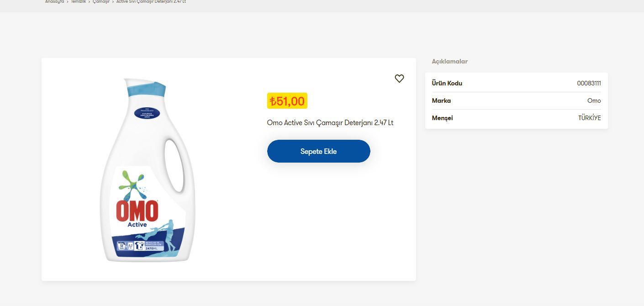Click the Menşei row label
This screenshot has width=644, height=306.
point(443,118)
